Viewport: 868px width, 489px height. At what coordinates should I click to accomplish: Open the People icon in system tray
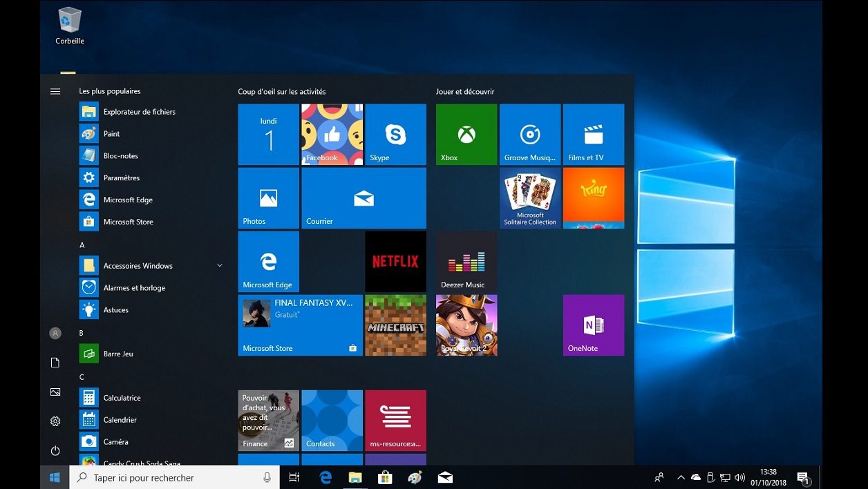tap(659, 477)
